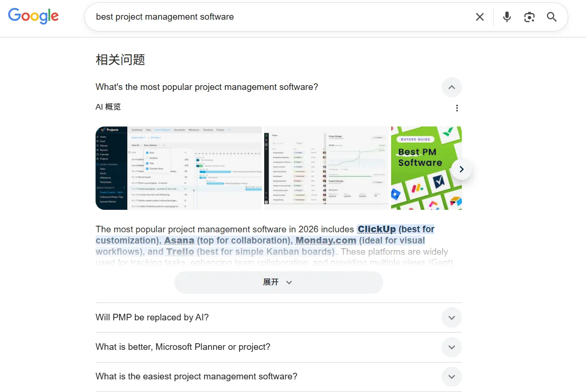Collapse most popular project management question
586x392 pixels.
(452, 87)
